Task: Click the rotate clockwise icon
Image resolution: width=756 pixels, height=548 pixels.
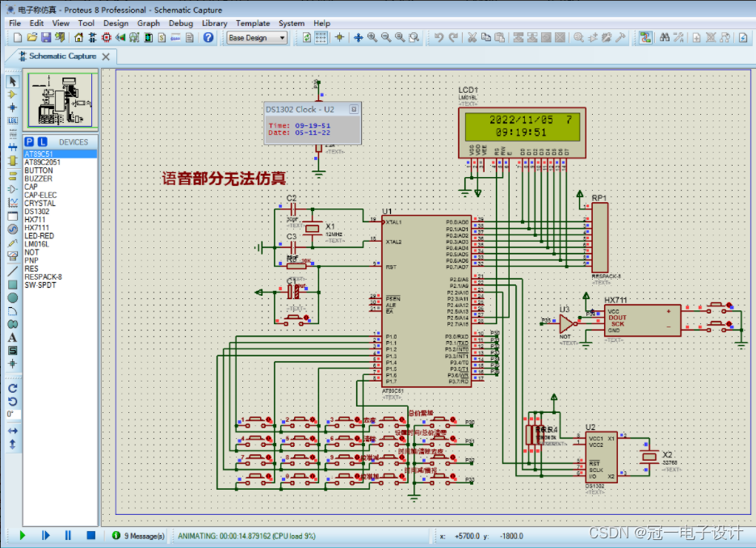Action: (x=13, y=388)
